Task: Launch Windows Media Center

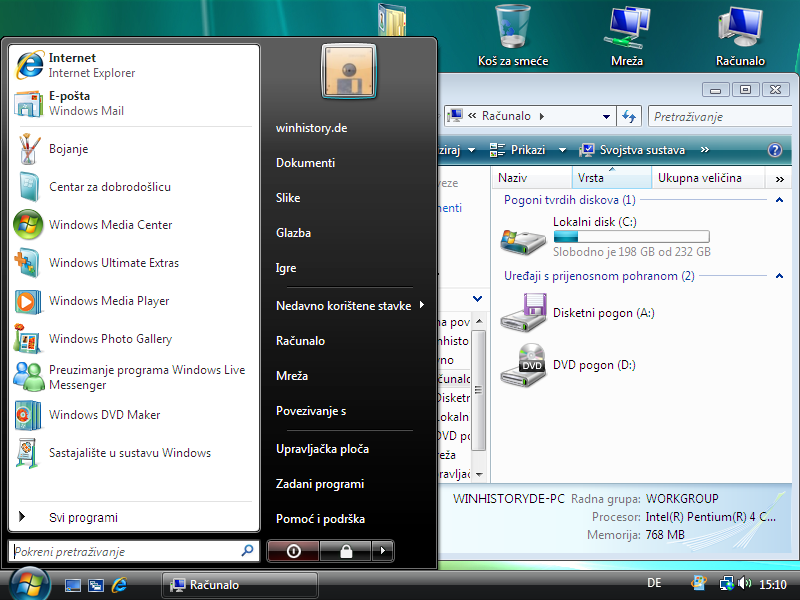Action: (134, 224)
